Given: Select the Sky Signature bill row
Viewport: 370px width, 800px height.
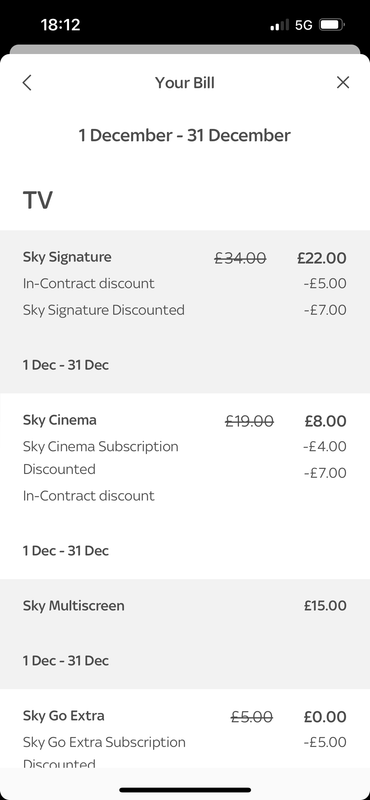Looking at the screenshot, I should point(185,311).
